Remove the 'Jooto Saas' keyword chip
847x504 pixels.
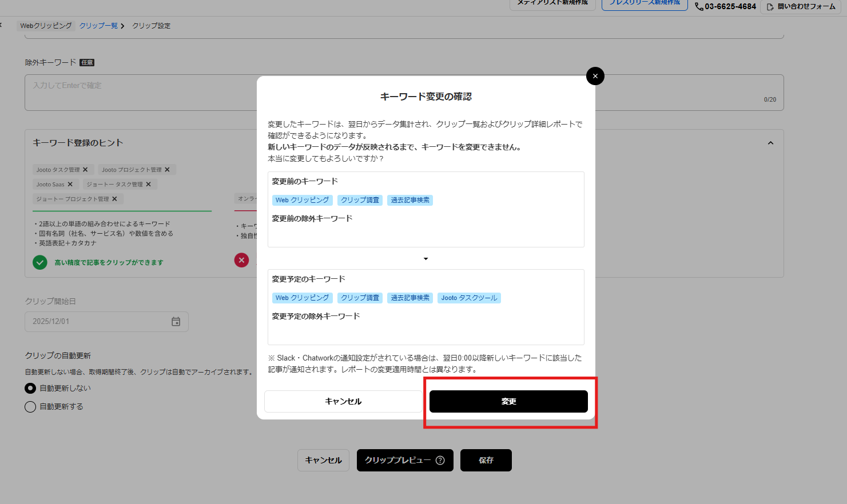click(70, 184)
